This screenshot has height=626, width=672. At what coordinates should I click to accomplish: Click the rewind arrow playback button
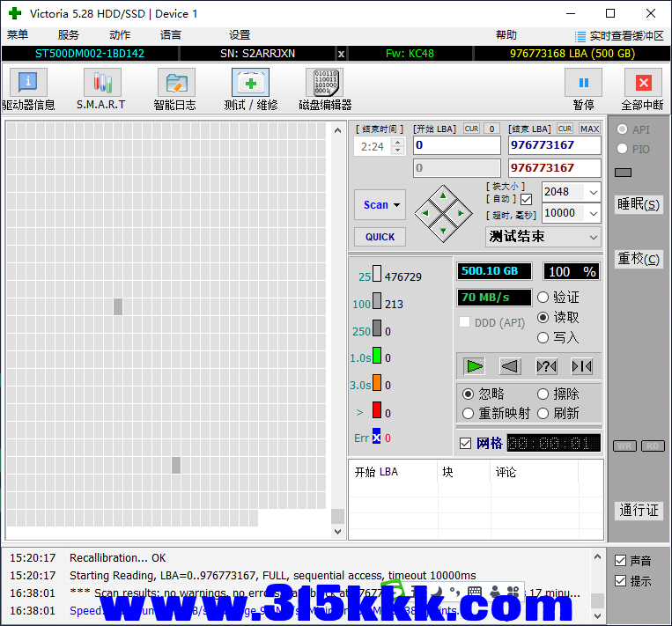[x=510, y=366]
